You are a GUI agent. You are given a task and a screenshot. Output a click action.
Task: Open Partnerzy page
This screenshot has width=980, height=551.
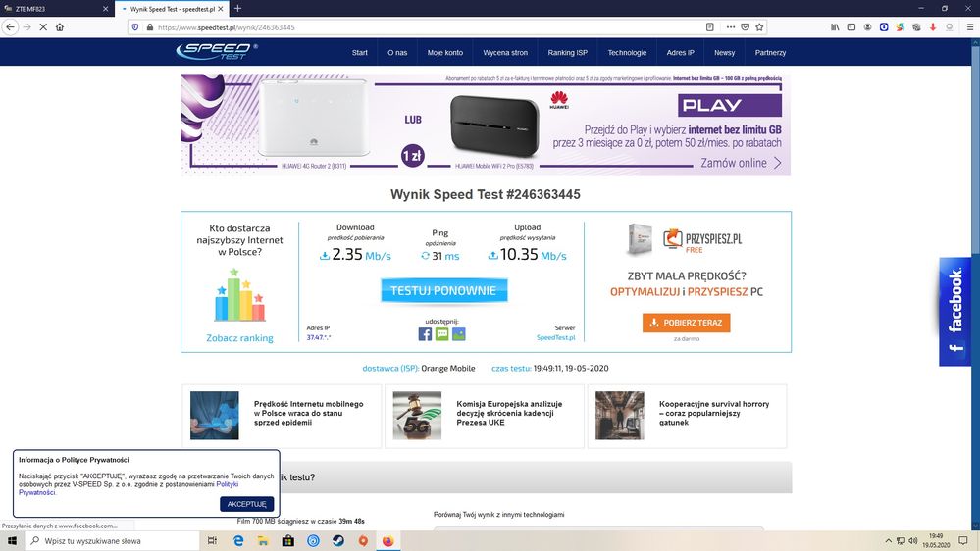coord(770,53)
